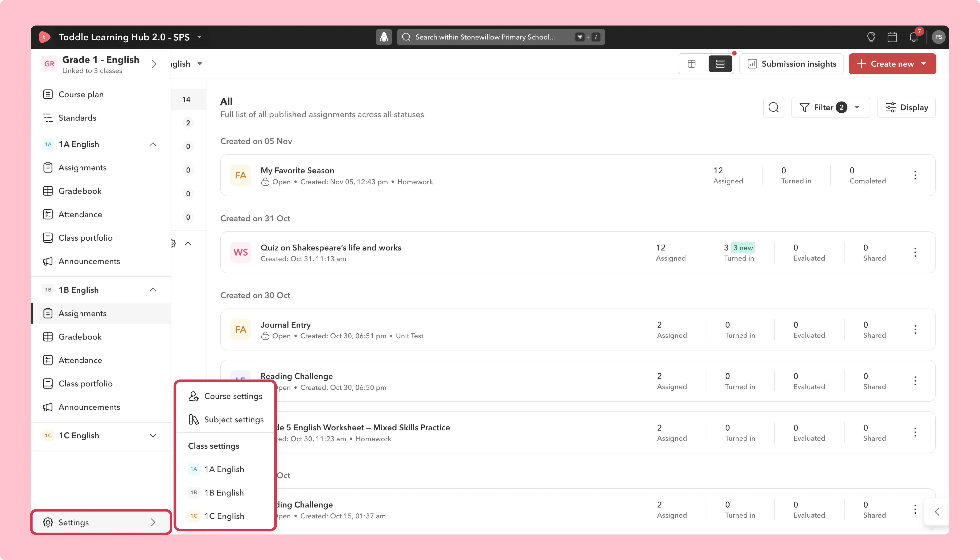Open Submission insights
The height and width of the screenshot is (560, 980).
pyautogui.click(x=791, y=64)
